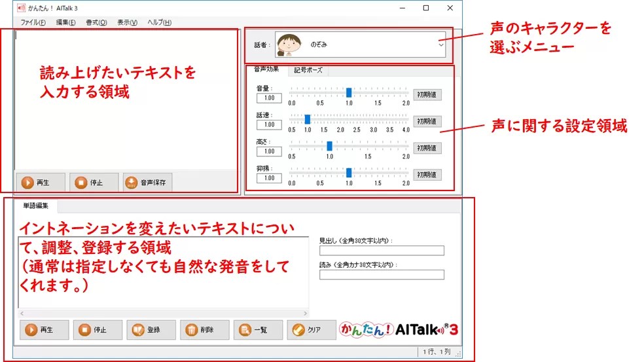The width and height of the screenshot is (644, 362).
Task: Reset 抑揚 with its 初期値 button
Action: click(427, 175)
